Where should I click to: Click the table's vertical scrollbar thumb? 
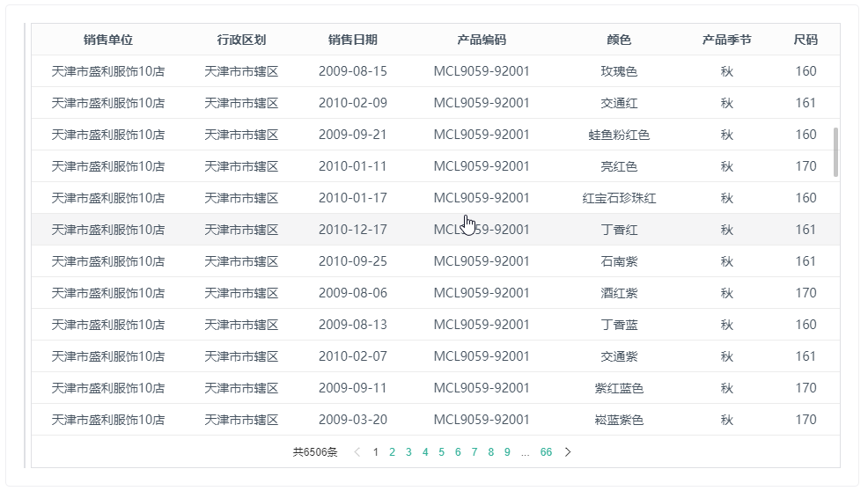pyautogui.click(x=835, y=152)
